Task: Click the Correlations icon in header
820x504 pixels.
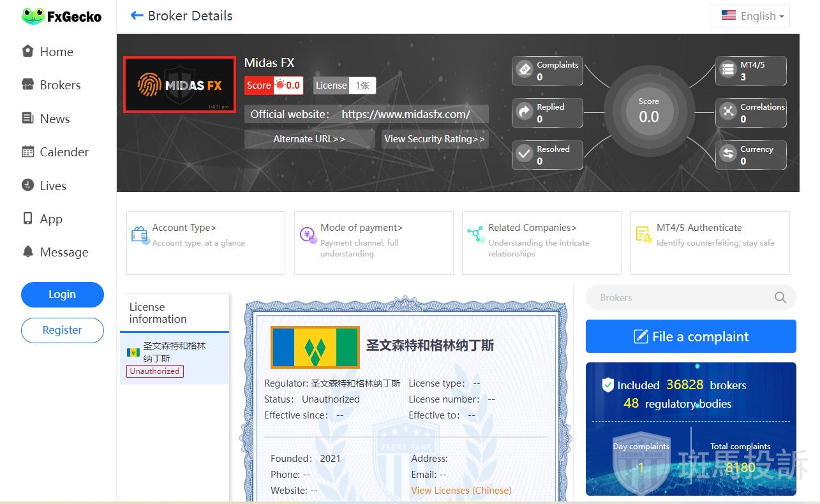Action: click(x=728, y=112)
